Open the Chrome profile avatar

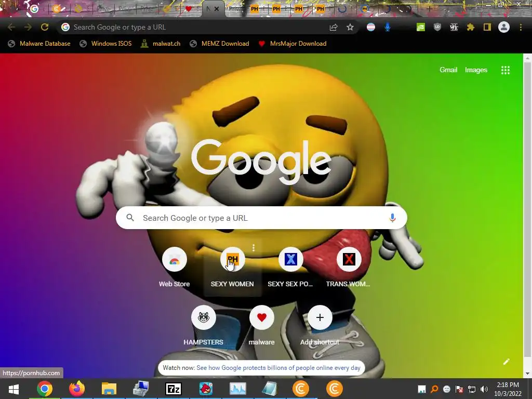tap(504, 27)
